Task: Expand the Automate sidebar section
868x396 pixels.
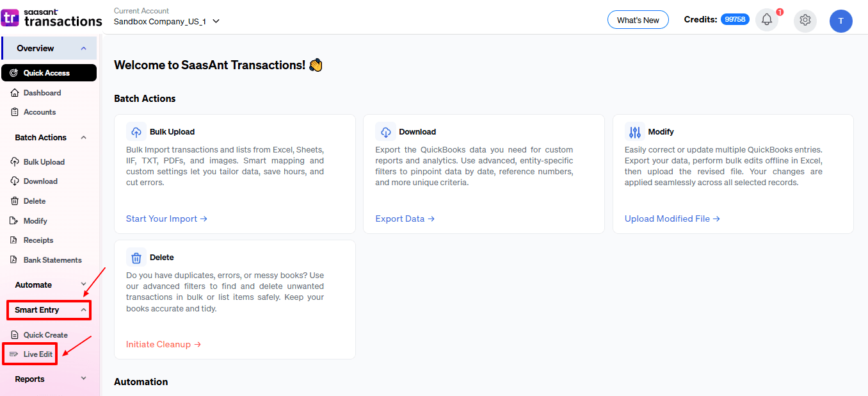Action: tap(83, 285)
